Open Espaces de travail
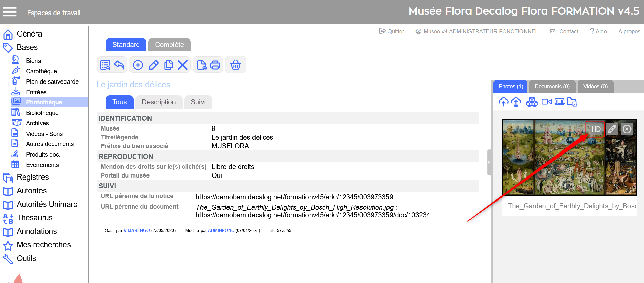The width and height of the screenshot is (644, 283). click(x=54, y=13)
